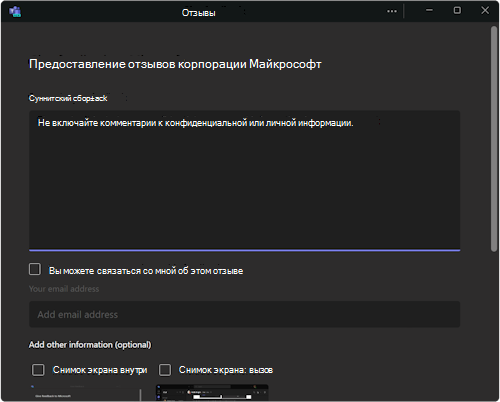Viewport: 500px width, 402px height.
Task: Click the vertical scrollbar thumb
Action: (x=494, y=139)
